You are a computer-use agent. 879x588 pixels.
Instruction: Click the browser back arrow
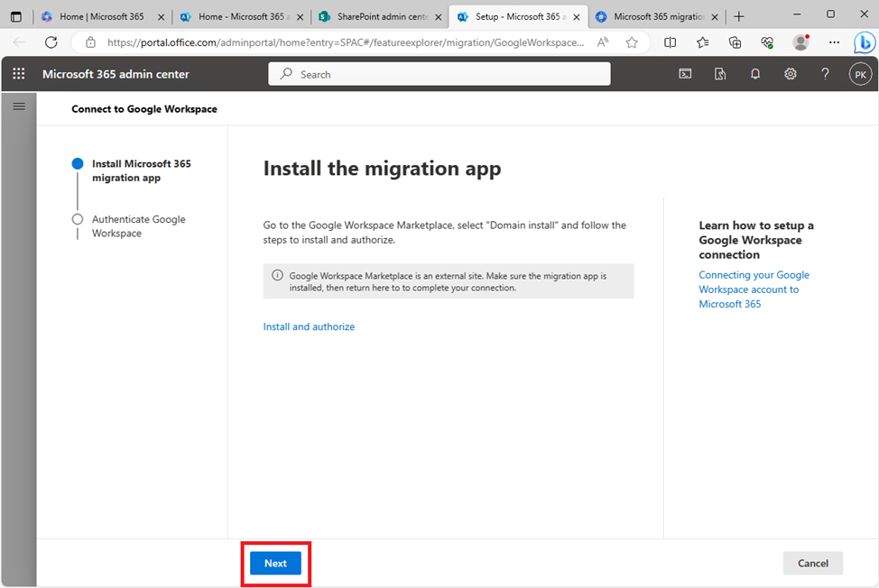[19, 42]
